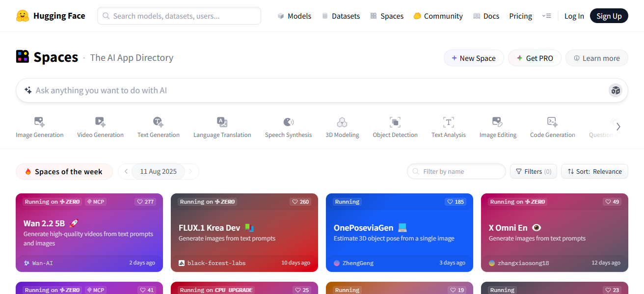Select the Language Translation category
Viewport: 644px width, 294px height.
(222, 128)
